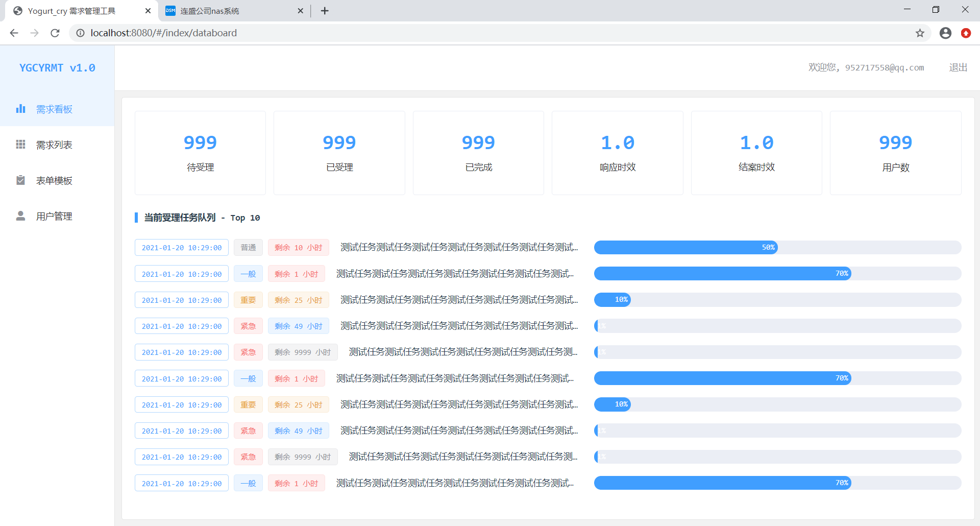
Task: Open the 已受理 statistics card
Action: [339, 153]
